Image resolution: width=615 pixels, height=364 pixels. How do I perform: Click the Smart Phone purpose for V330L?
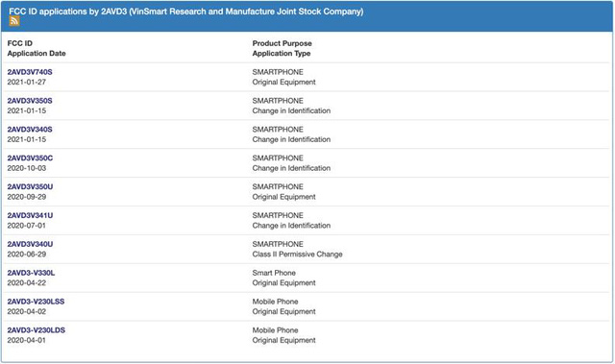274,273
